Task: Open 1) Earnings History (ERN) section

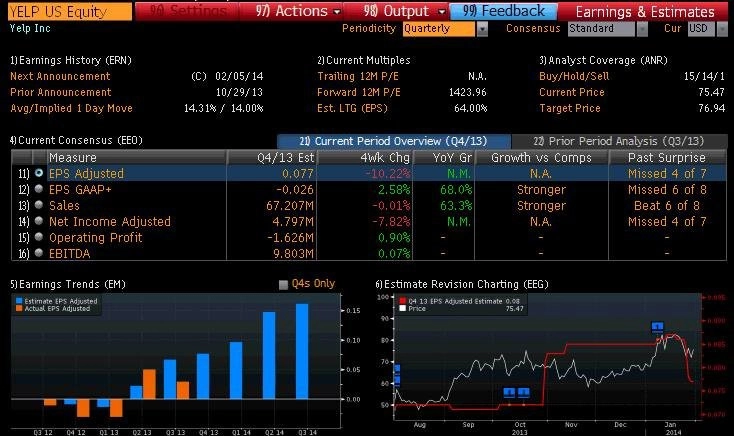Action: pos(71,60)
